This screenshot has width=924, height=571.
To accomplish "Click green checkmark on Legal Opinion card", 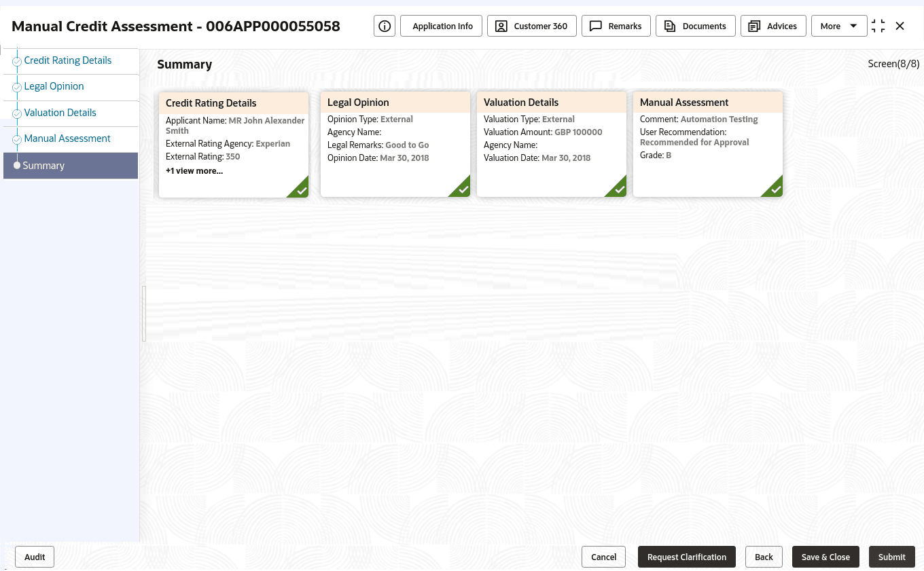I will [463, 190].
